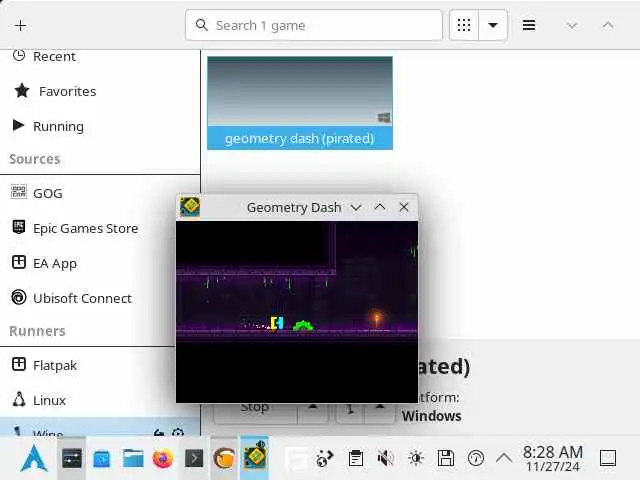Toggle the muted volume tray icon
This screenshot has height=480, width=640.
coord(385,458)
